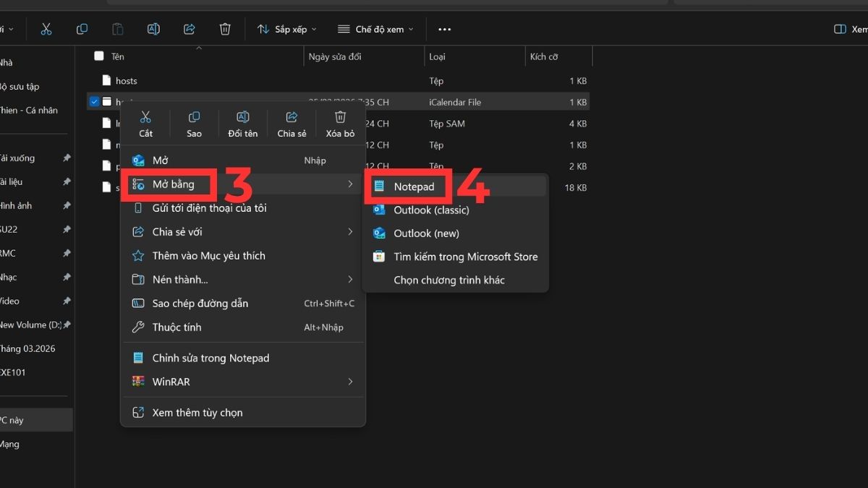
Task: Open the file with the Notepad icon
Action: [x=379, y=187]
